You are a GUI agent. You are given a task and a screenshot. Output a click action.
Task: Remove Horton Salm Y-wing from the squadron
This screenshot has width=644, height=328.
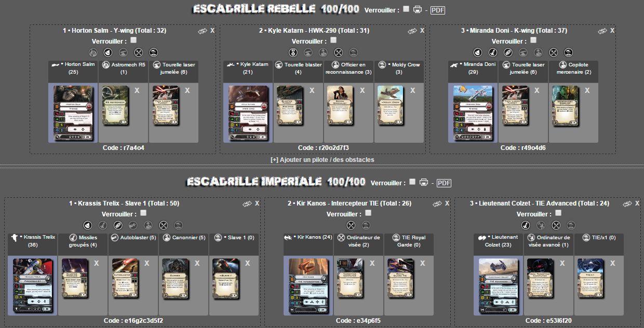pos(212,31)
